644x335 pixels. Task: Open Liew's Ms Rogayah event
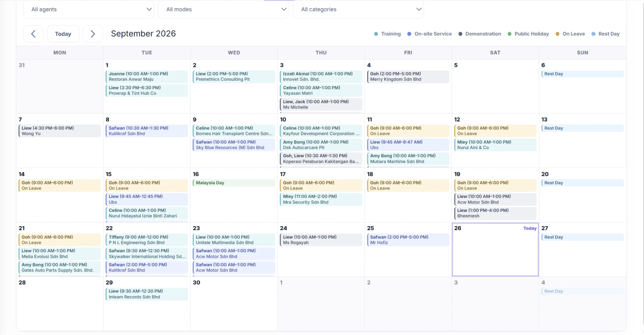click(321, 240)
